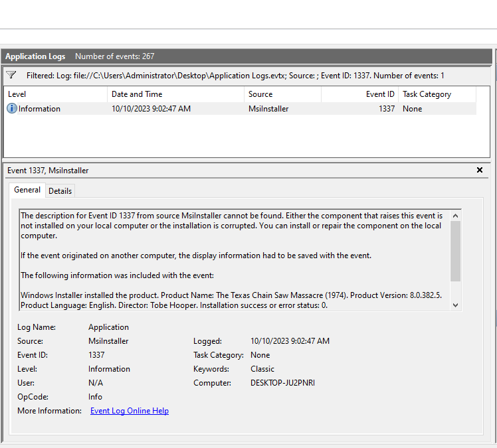The image size is (497, 448).
Task: Click the blue Information level icon
Action: click(x=12, y=109)
